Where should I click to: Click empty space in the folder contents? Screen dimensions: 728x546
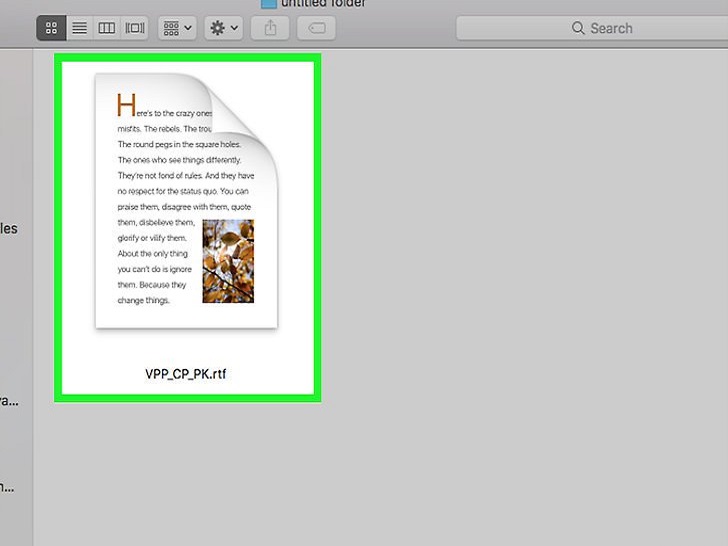520,300
